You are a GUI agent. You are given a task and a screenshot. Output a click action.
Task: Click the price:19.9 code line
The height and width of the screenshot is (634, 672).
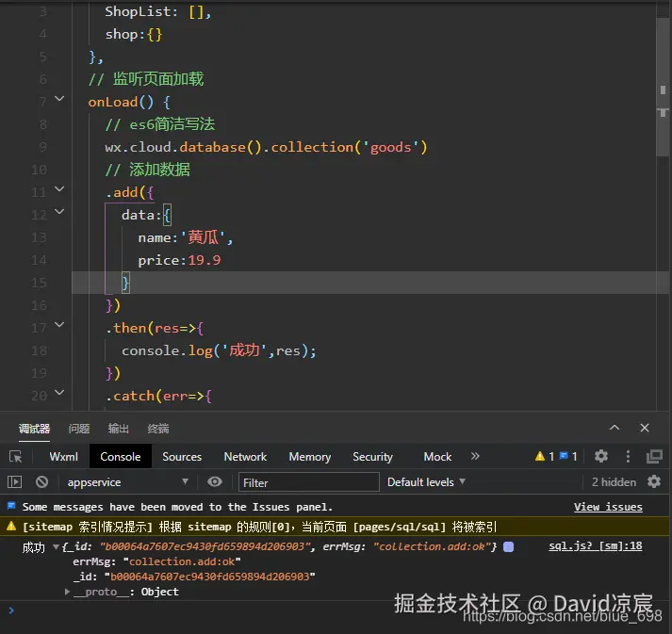coord(179,260)
